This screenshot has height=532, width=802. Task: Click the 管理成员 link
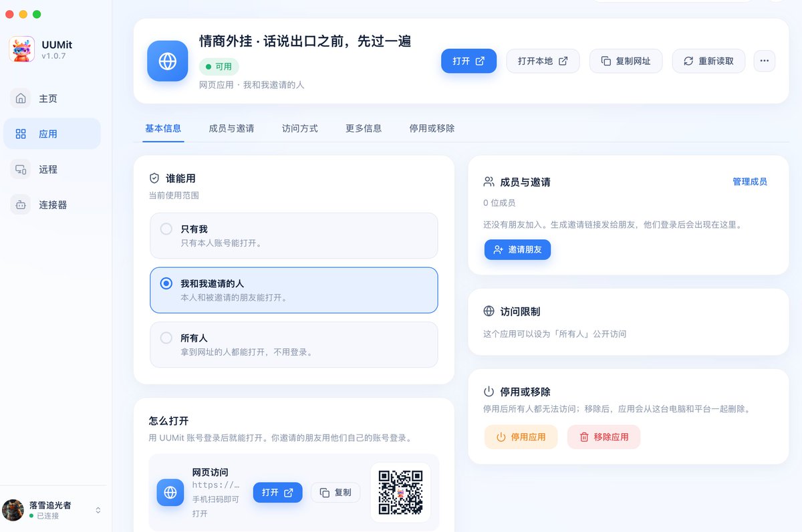point(750,182)
